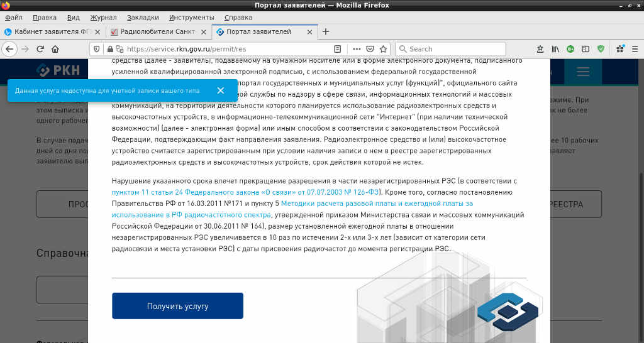Go back to the previous page
The width and height of the screenshot is (644, 343).
pyautogui.click(x=9, y=49)
